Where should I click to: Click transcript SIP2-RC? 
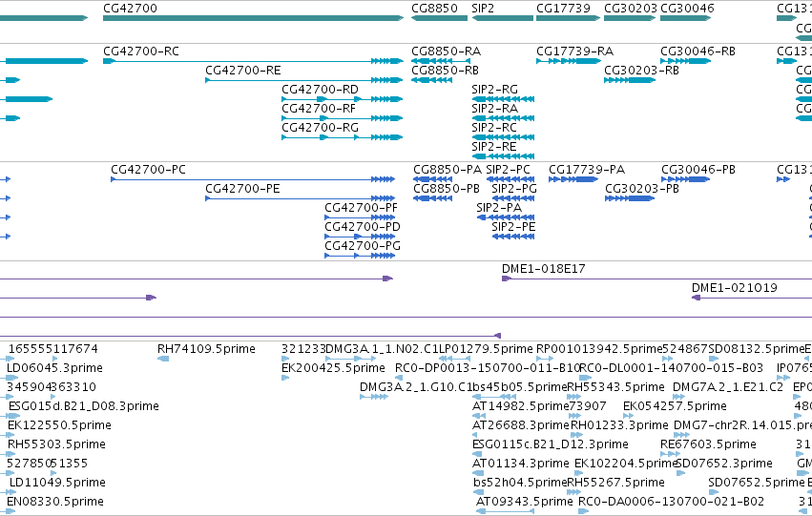pos(503,137)
